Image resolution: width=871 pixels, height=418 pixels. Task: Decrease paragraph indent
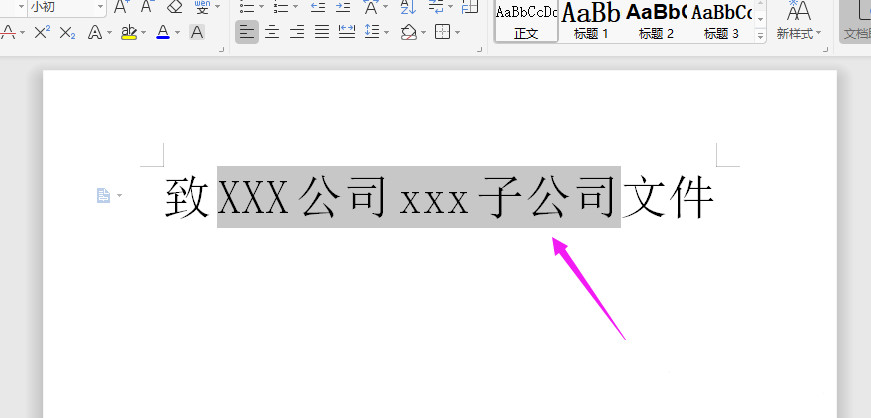318,7
